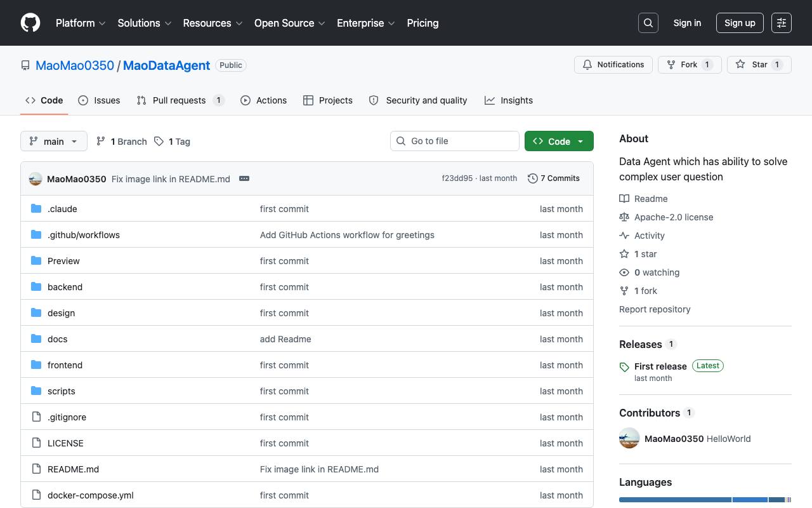
Task: Click the scripts folder icon
Action: coord(36,391)
